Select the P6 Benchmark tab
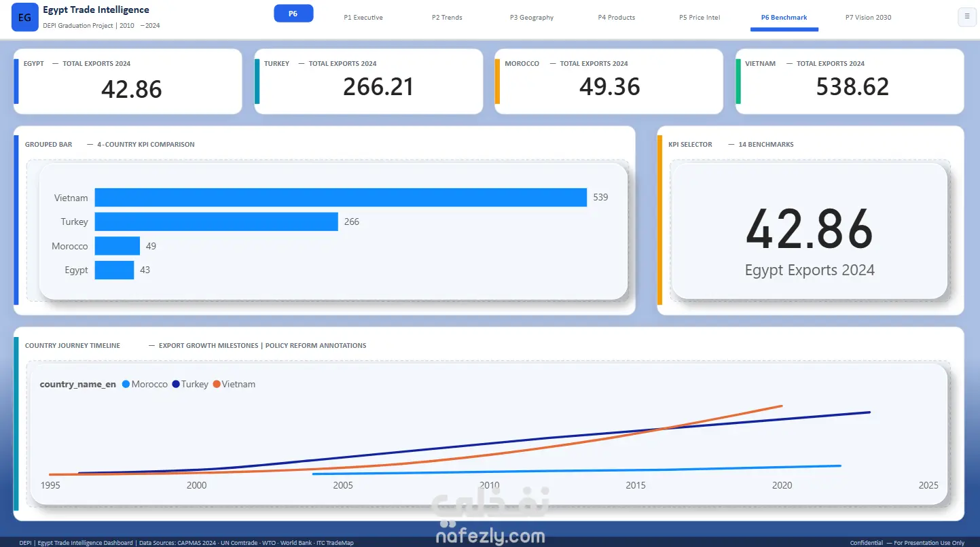Screen dimensions: 980x547 (784, 18)
